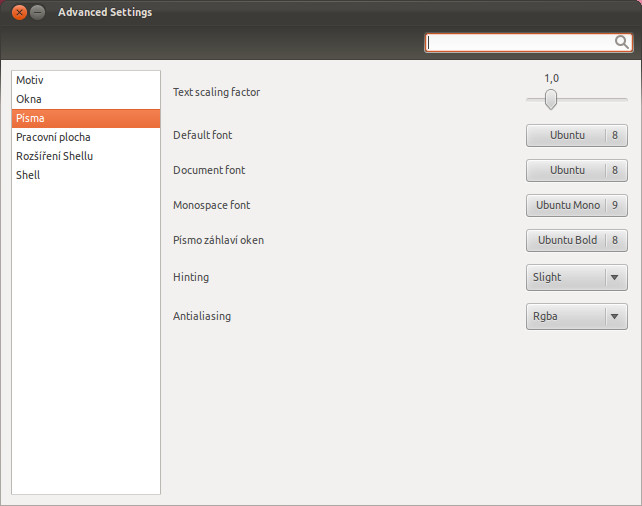The width and height of the screenshot is (642, 506).
Task: Open the Okna category
Action: [x=29, y=99]
